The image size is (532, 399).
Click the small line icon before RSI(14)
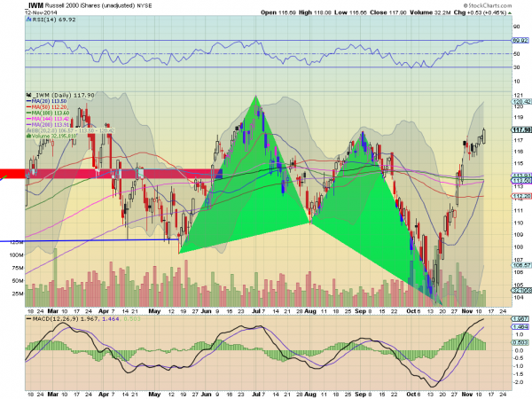29,20
